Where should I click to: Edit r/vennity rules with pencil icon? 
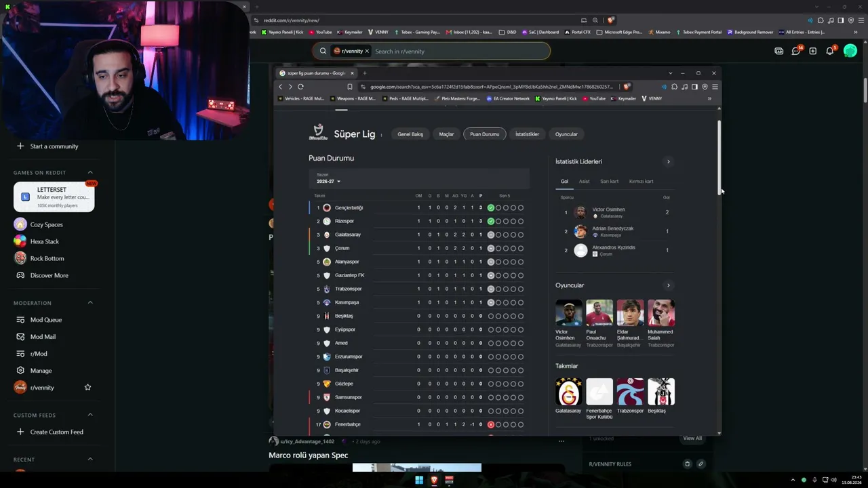pyautogui.click(x=701, y=464)
